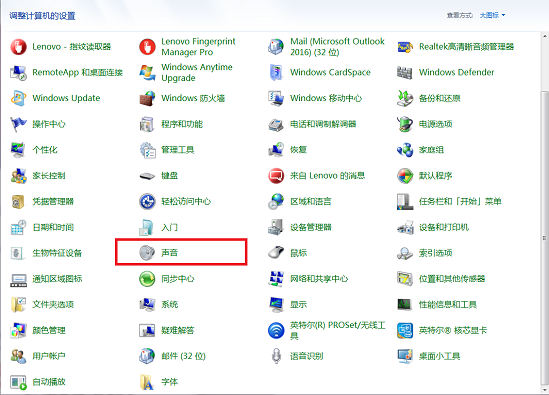
Task: Click the 凭据管理器 link
Action: [53, 201]
